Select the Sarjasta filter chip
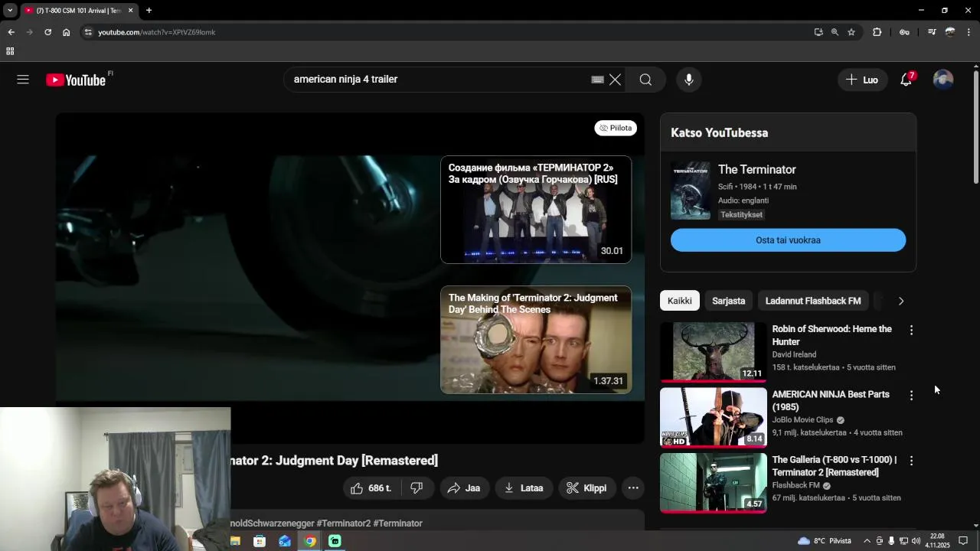This screenshot has width=980, height=551. 729,301
